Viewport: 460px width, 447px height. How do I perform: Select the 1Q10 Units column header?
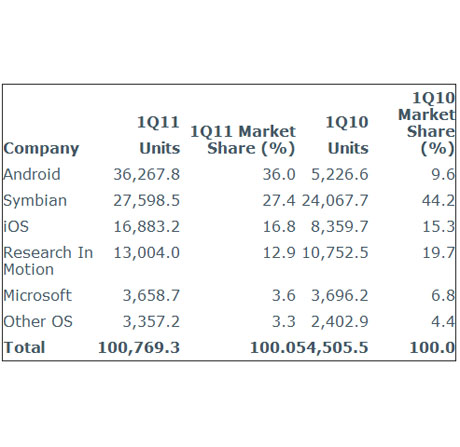(x=347, y=135)
